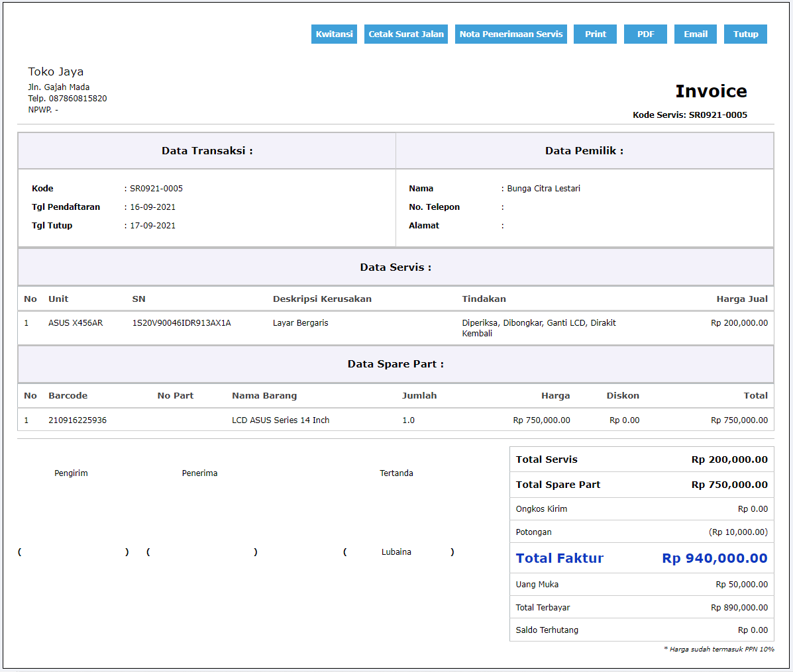Click closing date 17-09-2021

(x=153, y=226)
